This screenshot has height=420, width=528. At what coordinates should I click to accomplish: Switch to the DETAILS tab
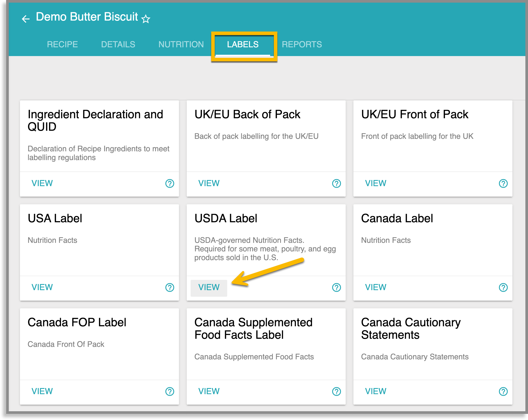click(x=118, y=44)
